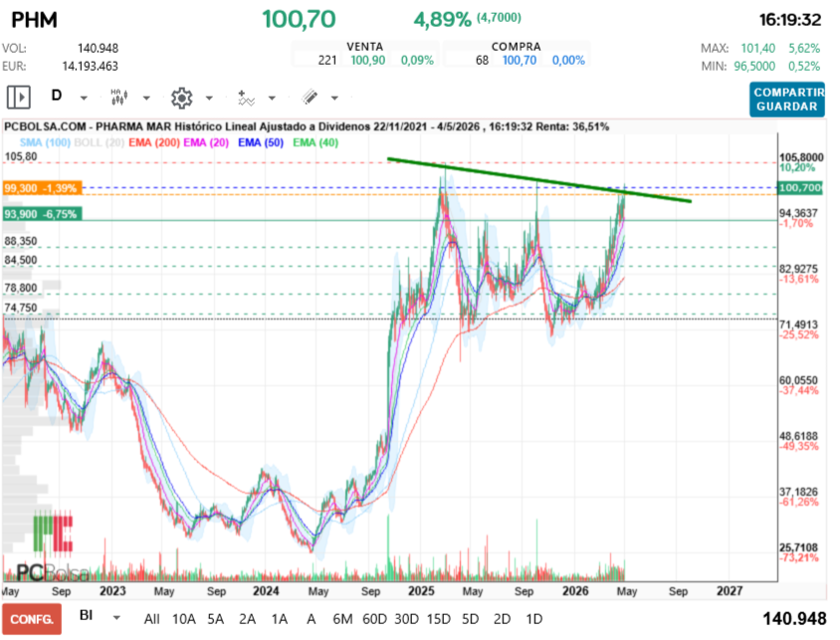Click the 84,500 level label

21,260
